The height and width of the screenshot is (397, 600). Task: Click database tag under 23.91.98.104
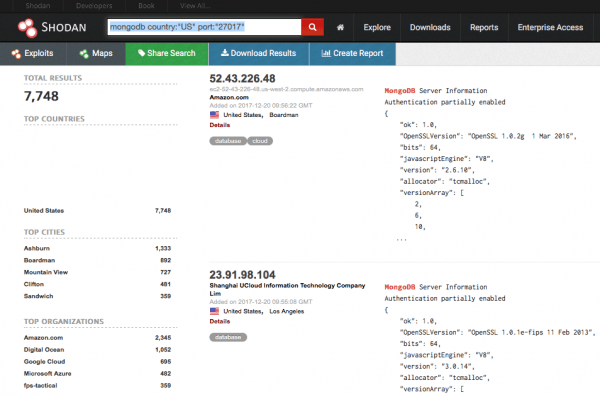pyautogui.click(x=228, y=337)
